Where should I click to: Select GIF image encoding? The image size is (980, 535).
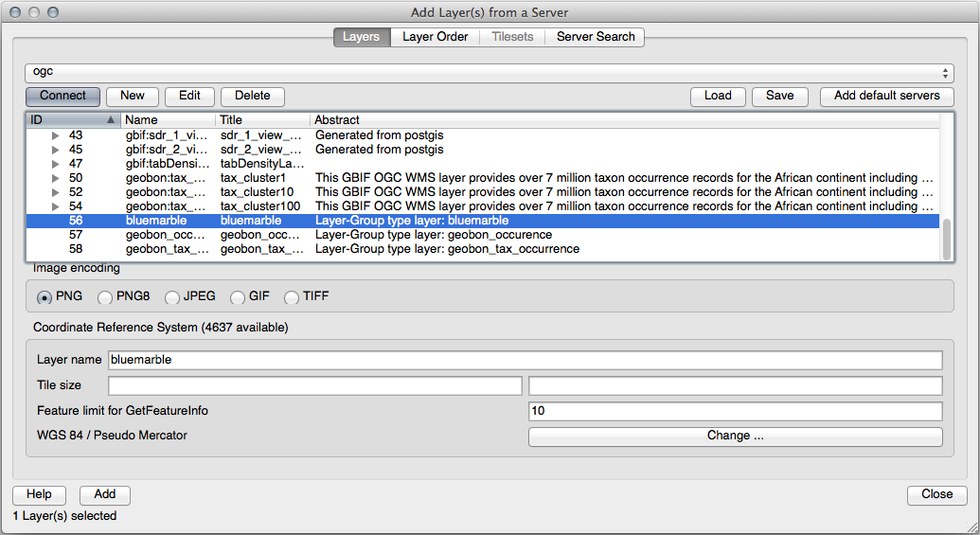coord(238,297)
